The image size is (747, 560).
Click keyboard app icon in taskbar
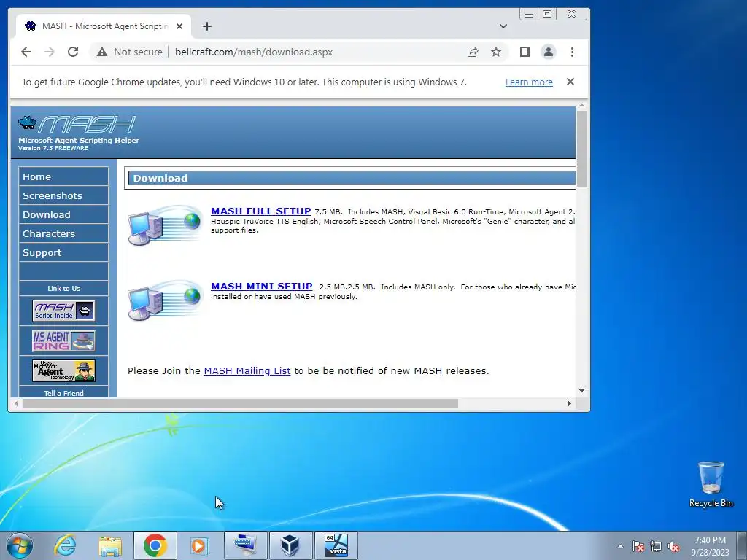point(245,545)
